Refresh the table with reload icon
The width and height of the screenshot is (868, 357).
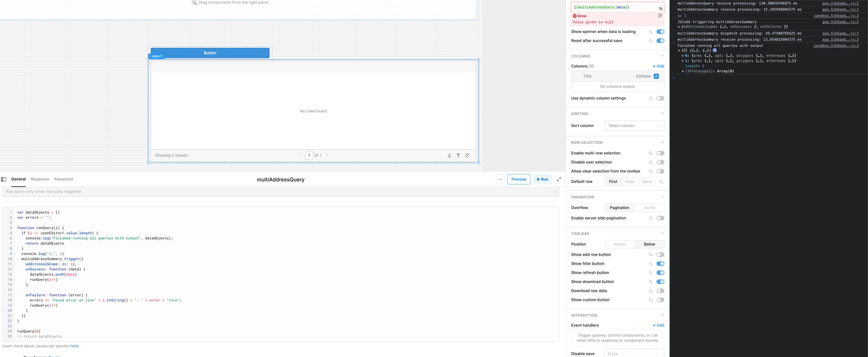point(467,155)
